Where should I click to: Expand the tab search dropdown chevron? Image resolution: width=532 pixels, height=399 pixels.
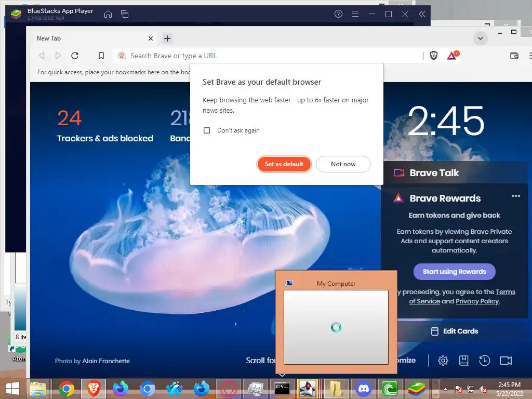(481, 38)
